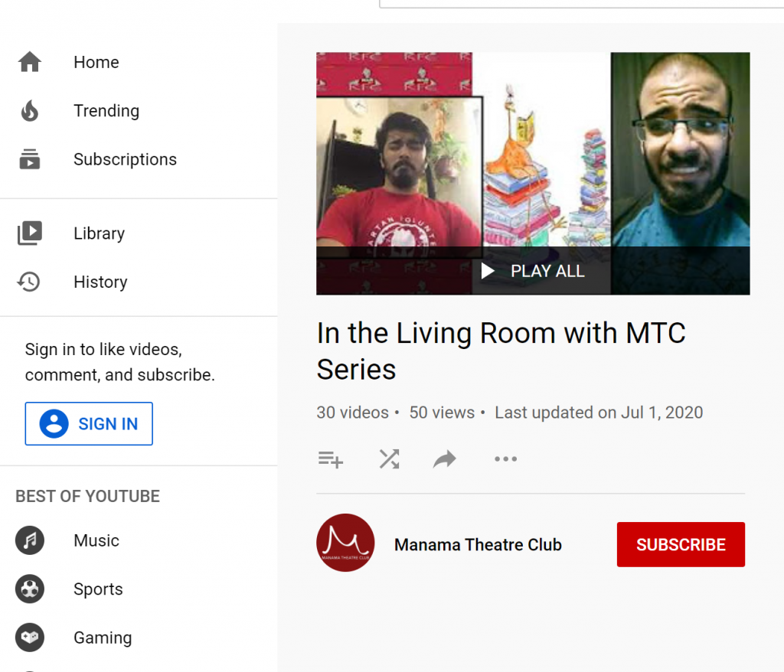
Task: Play all videos in the playlist
Action: click(533, 271)
